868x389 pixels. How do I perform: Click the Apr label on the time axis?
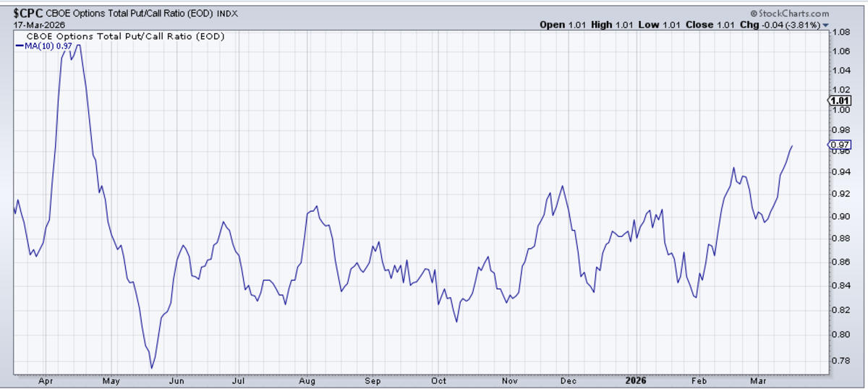click(45, 380)
